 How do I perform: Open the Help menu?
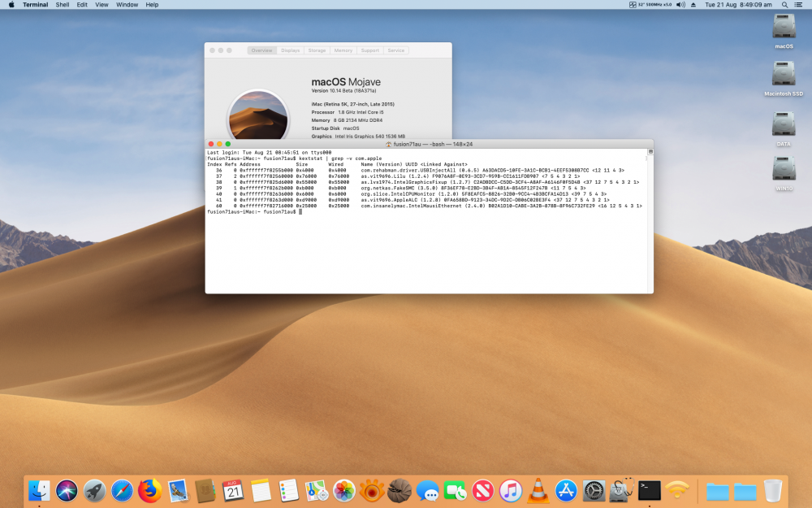tap(152, 5)
